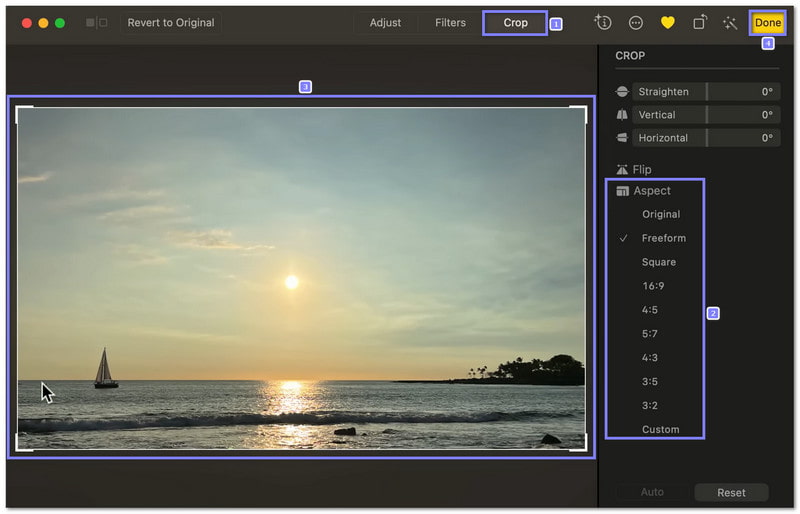The image size is (800, 514).
Task: Select the 3:5 aspect ratio
Action: pos(649,382)
